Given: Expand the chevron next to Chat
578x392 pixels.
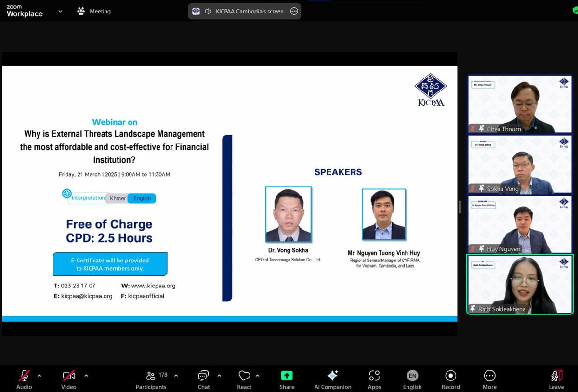Looking at the screenshot, I should [219, 376].
